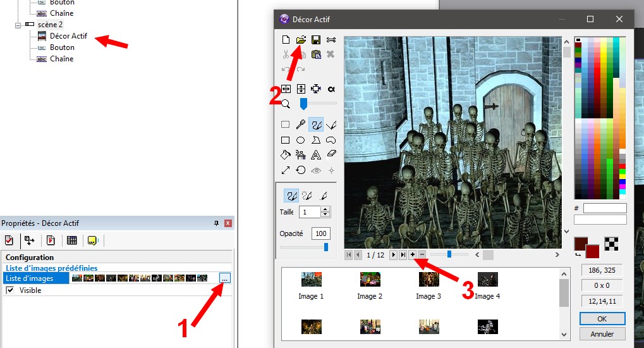Click the Flip vertically icon
This screenshot has height=348, width=644.
tap(301, 89)
